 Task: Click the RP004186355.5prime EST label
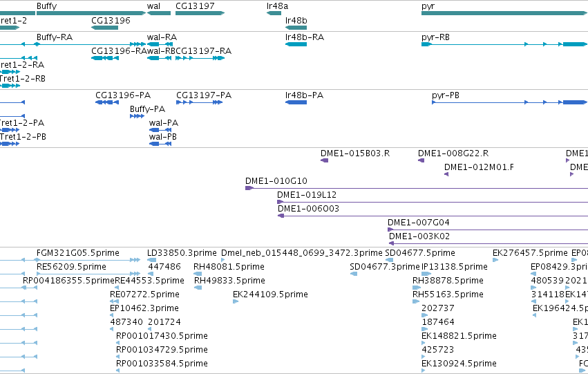click(x=68, y=281)
